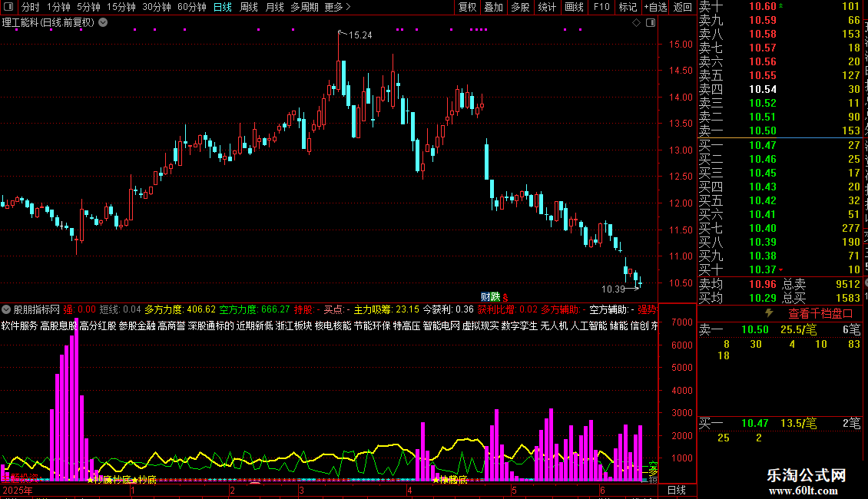Add stock with +自选 button
Screen dimensions: 868x499
[656, 7]
